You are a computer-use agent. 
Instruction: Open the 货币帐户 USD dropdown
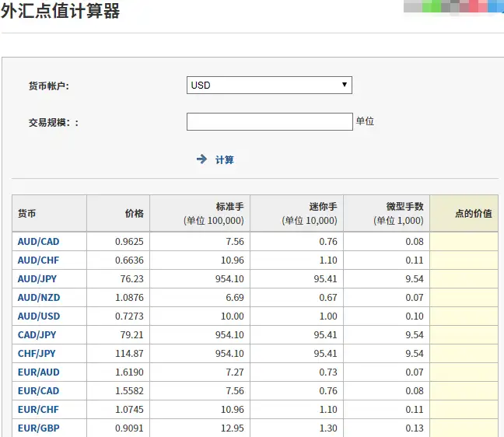(x=269, y=86)
